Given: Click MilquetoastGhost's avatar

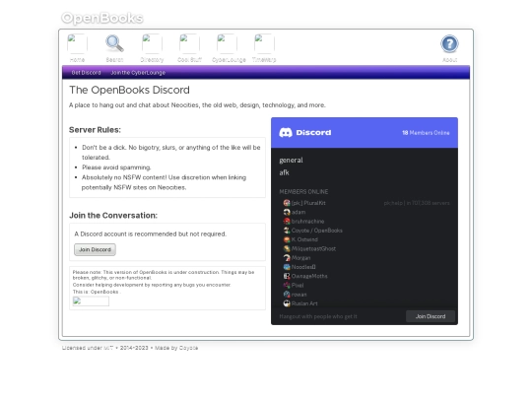Looking at the screenshot, I should (287, 248).
